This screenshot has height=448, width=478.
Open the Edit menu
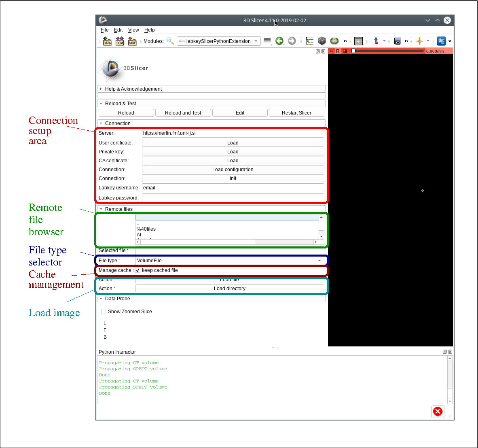[x=118, y=30]
